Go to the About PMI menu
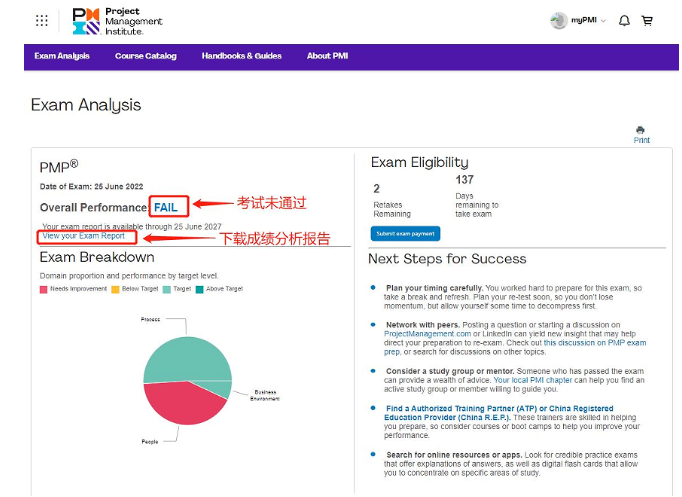This screenshot has width=682, height=497. (326, 56)
